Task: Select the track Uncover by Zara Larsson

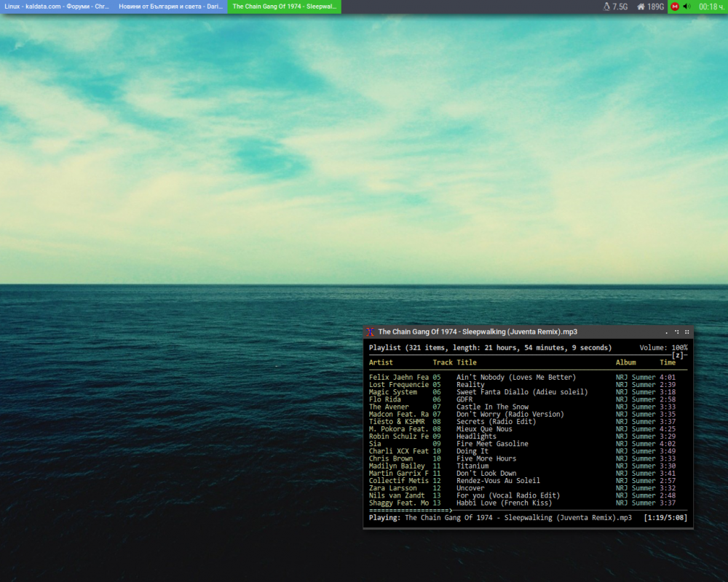Action: [x=470, y=489]
